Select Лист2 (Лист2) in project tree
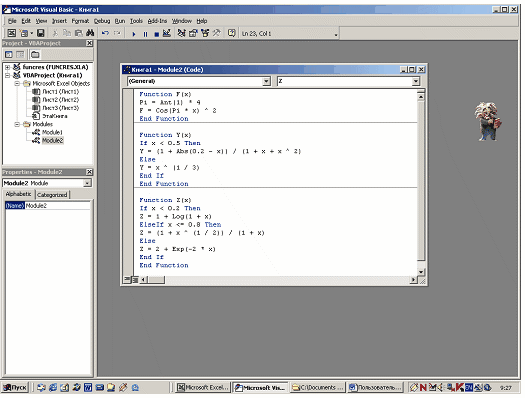This screenshot has width=525, height=398. (x=61, y=100)
